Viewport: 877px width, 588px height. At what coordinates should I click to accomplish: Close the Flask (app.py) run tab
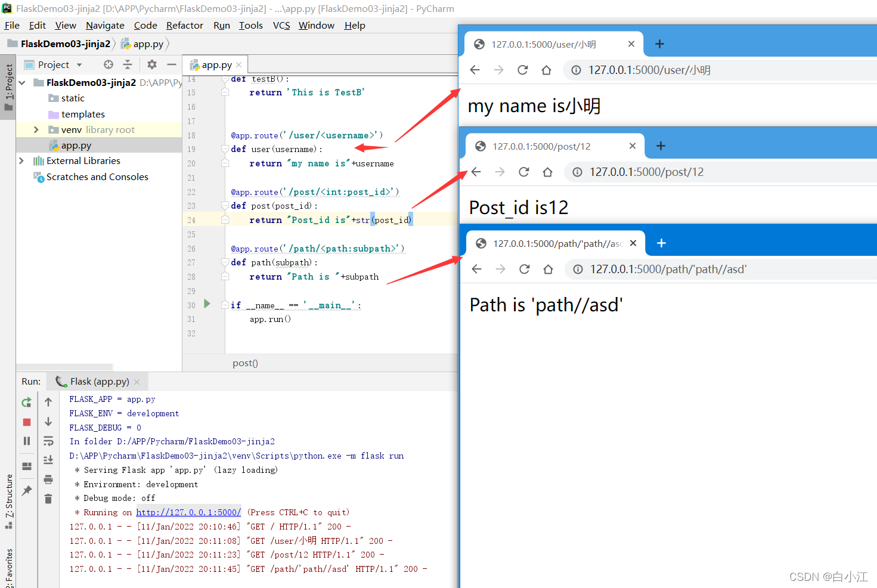(x=137, y=382)
